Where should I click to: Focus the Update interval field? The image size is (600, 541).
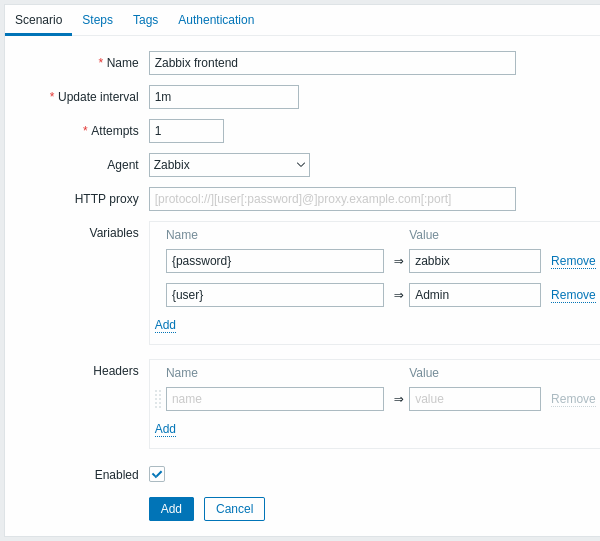[x=224, y=97]
